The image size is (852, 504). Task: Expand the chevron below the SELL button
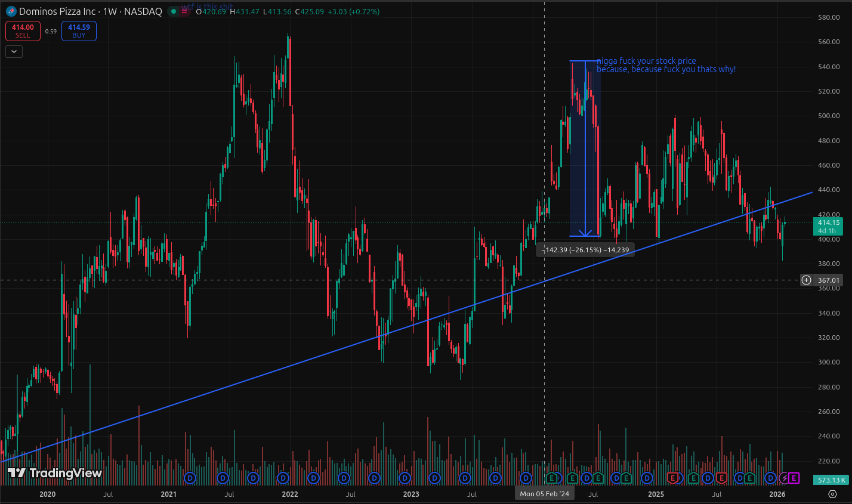point(14,51)
